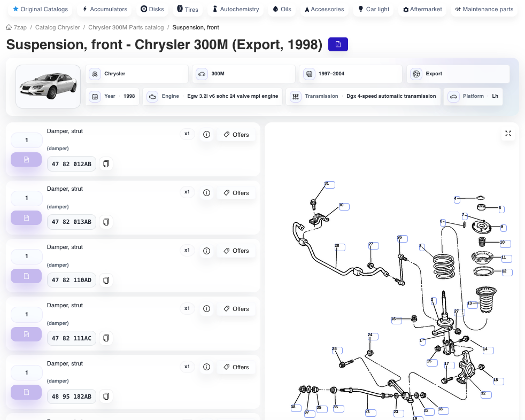525x420 pixels.
Task: Go to 7zap home breadcrumb
Action: tap(17, 27)
